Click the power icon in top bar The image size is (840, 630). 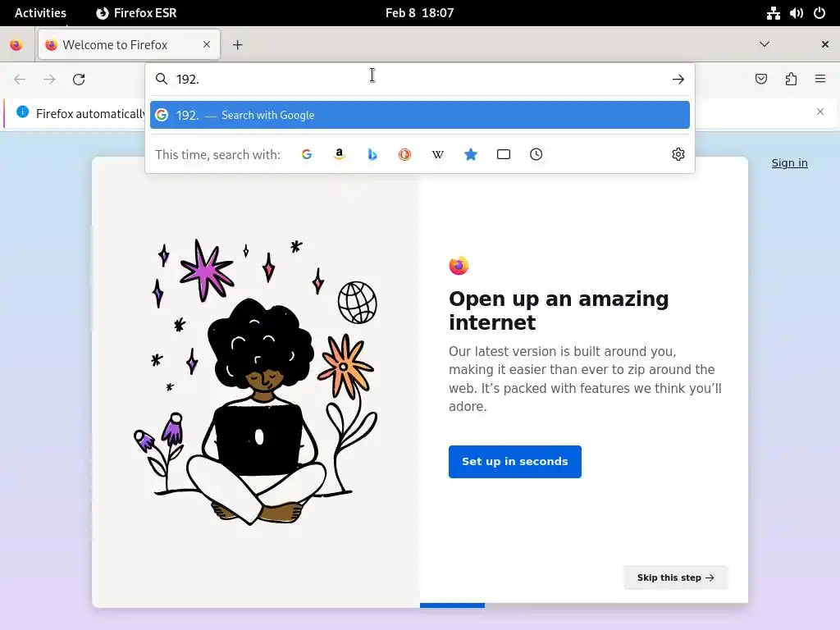(x=819, y=13)
